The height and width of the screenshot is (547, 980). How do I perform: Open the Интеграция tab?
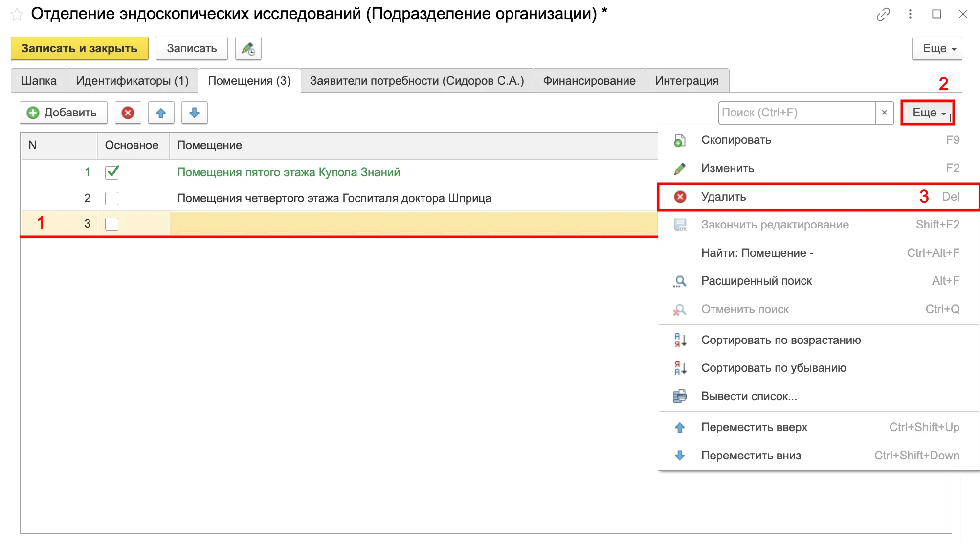(687, 81)
